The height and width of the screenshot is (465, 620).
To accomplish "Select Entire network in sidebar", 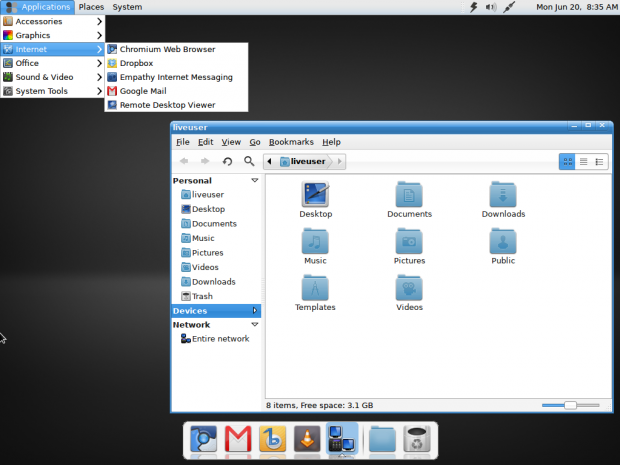I will click(215, 338).
